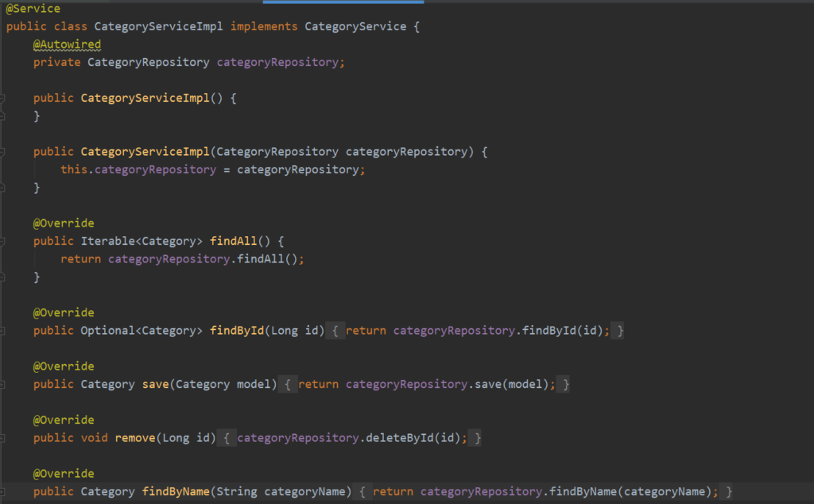Click this.categoryRepository in the constructor body
This screenshot has width=814, height=504.
(x=138, y=170)
